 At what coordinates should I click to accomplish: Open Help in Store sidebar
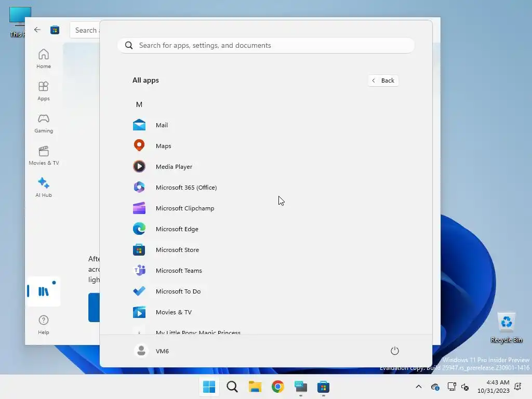44,325
